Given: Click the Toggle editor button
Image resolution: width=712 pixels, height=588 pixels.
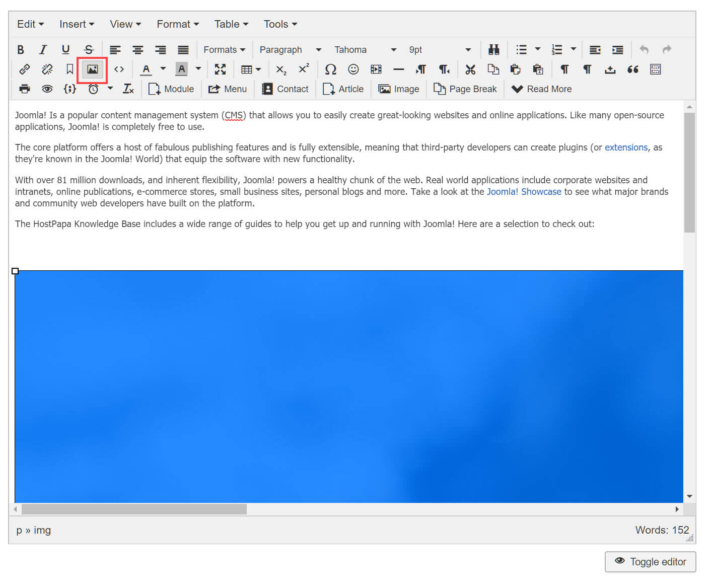Looking at the screenshot, I should 651,562.
